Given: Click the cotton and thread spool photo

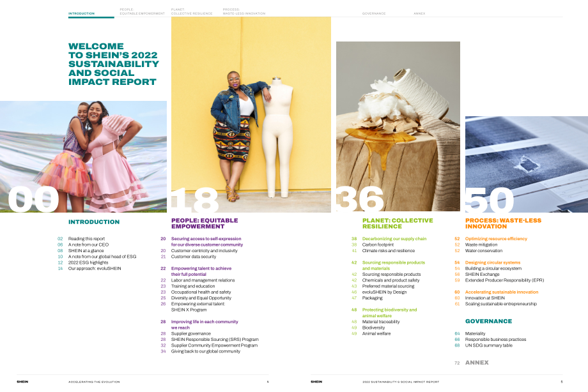Looking at the screenshot, I should point(398,126).
